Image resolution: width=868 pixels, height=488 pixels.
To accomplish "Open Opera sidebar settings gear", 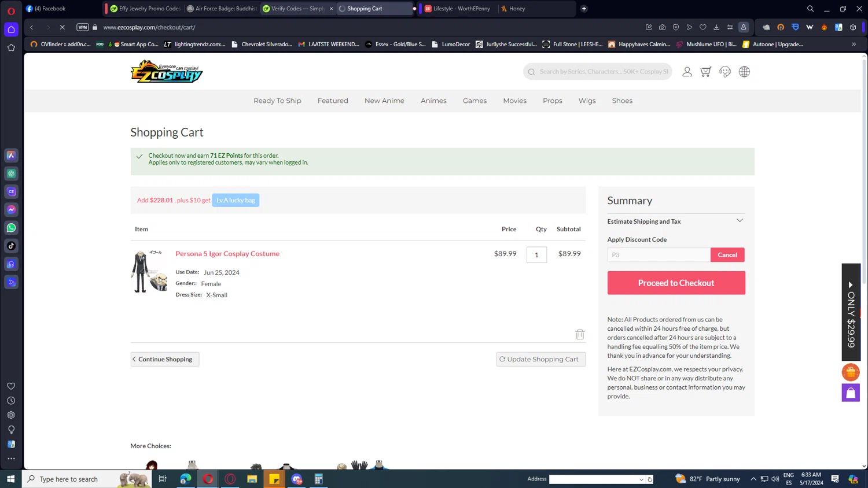I will pos(11,415).
